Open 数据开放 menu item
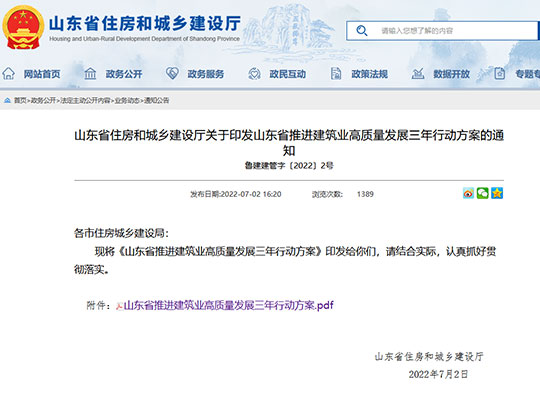Image resolution: width=540 pixels, height=400 pixels. pyautogui.click(x=451, y=74)
